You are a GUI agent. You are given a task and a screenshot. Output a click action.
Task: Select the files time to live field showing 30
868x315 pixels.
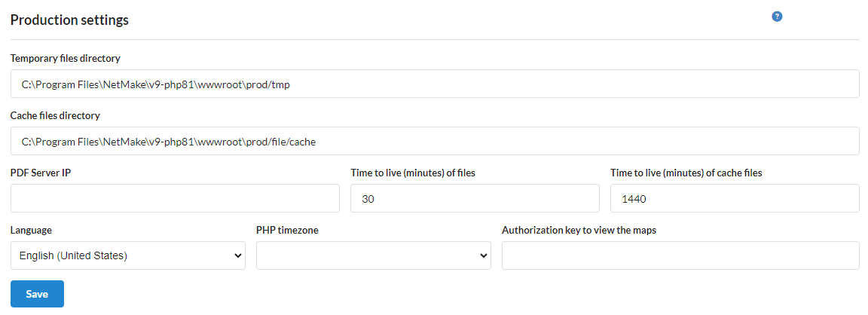click(x=475, y=199)
